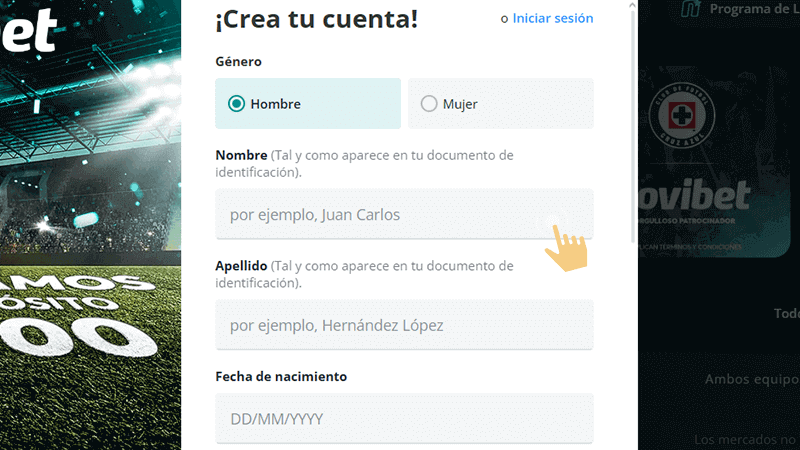The height and width of the screenshot is (450, 800).
Task: Click the ¡Crea tu cuenta! heading
Action: point(317,18)
